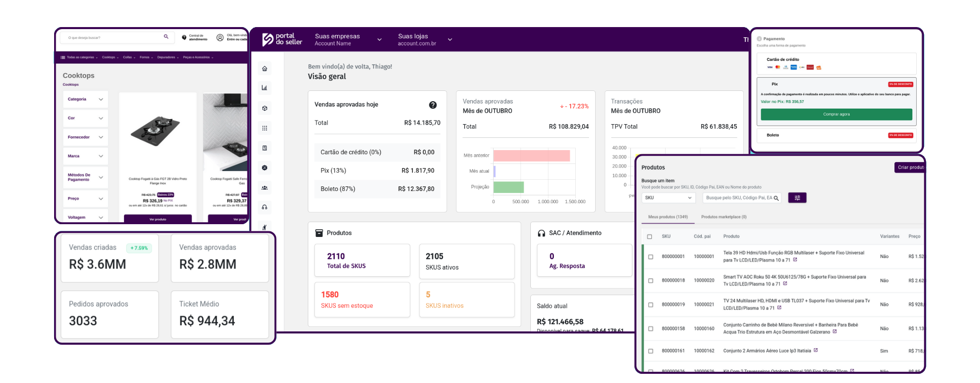This screenshot has height=383, width=980.
Task: Toggle the select-all checkbox in products table header
Action: pos(649,236)
